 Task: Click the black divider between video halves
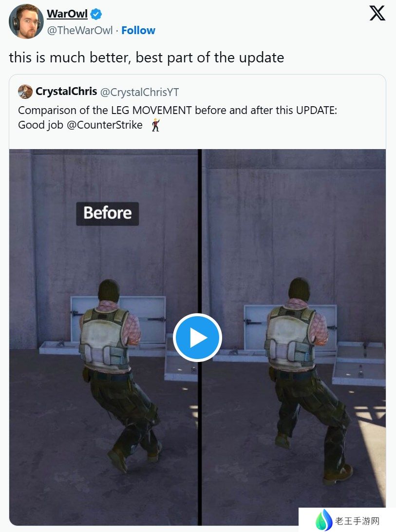pos(200,337)
